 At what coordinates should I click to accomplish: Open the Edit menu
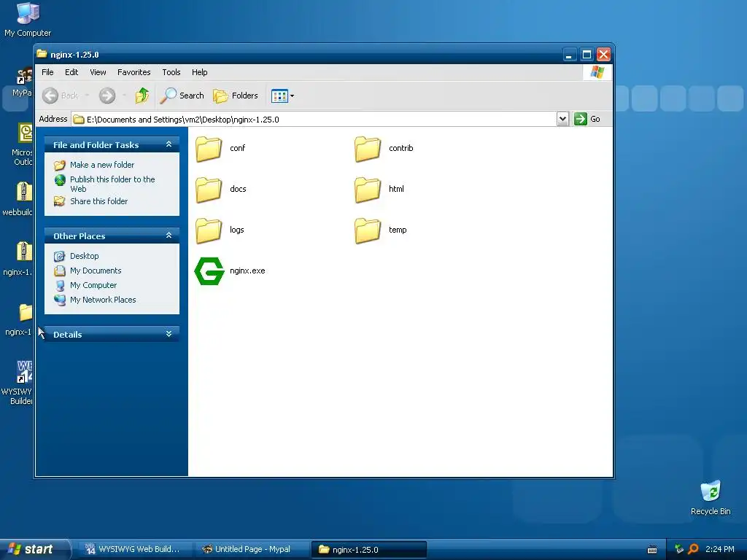(x=71, y=72)
